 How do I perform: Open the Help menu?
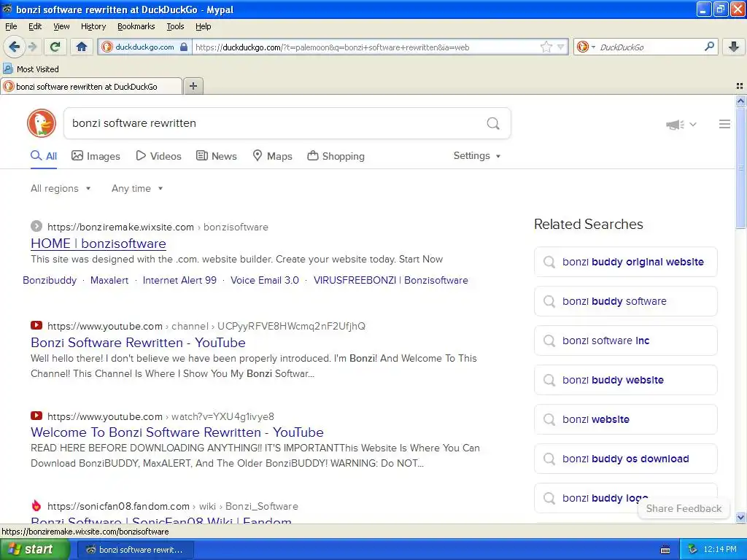coord(203,26)
